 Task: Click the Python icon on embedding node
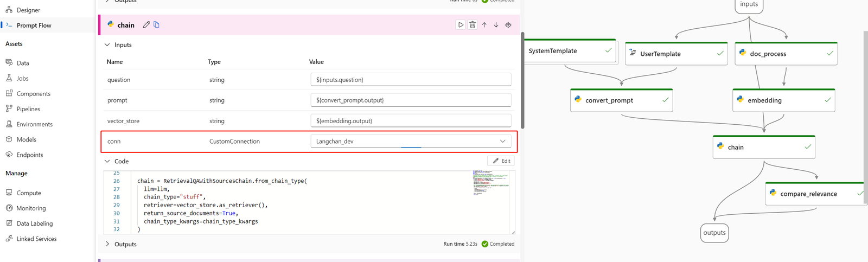pyautogui.click(x=741, y=99)
